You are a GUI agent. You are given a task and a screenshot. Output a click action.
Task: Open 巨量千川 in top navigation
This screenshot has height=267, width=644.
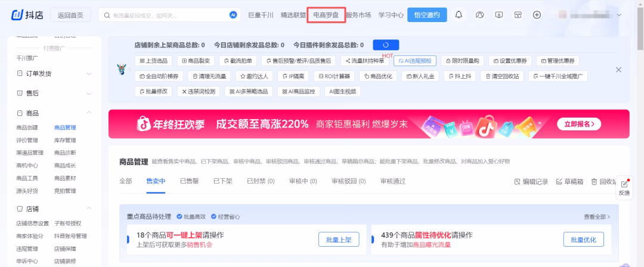tap(261, 15)
